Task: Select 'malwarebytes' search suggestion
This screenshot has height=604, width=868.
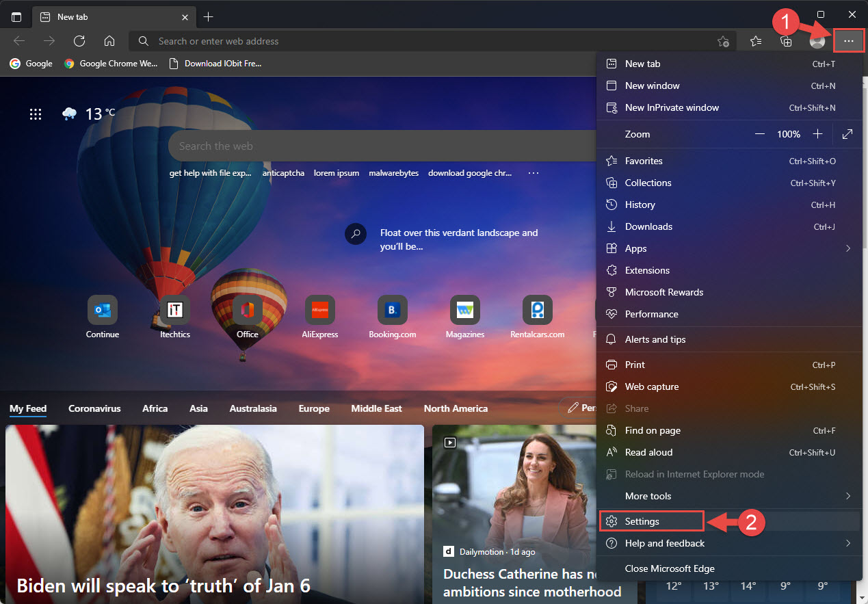Action: pos(393,173)
